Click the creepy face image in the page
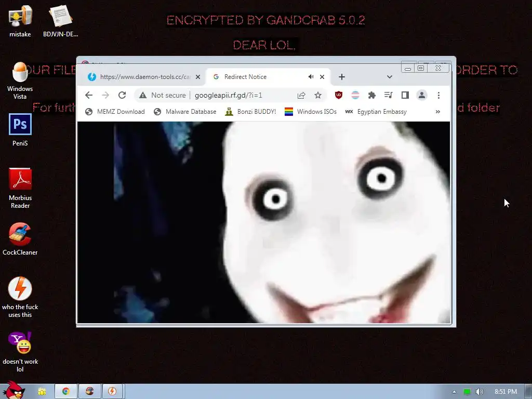532x399 pixels. (x=263, y=222)
